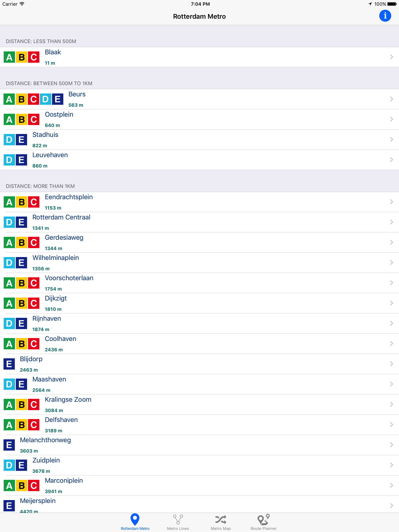The image size is (399, 532).
Task: Click line A badge for Blaak
Action: click(9, 57)
